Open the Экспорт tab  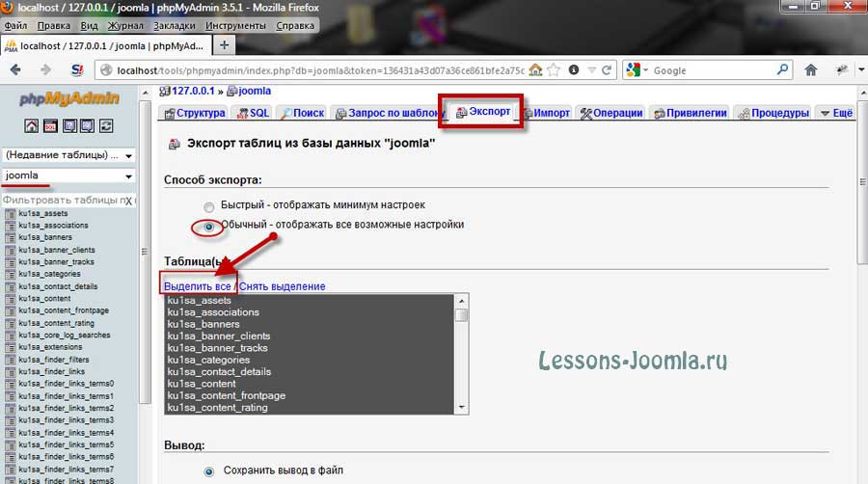[x=483, y=112]
